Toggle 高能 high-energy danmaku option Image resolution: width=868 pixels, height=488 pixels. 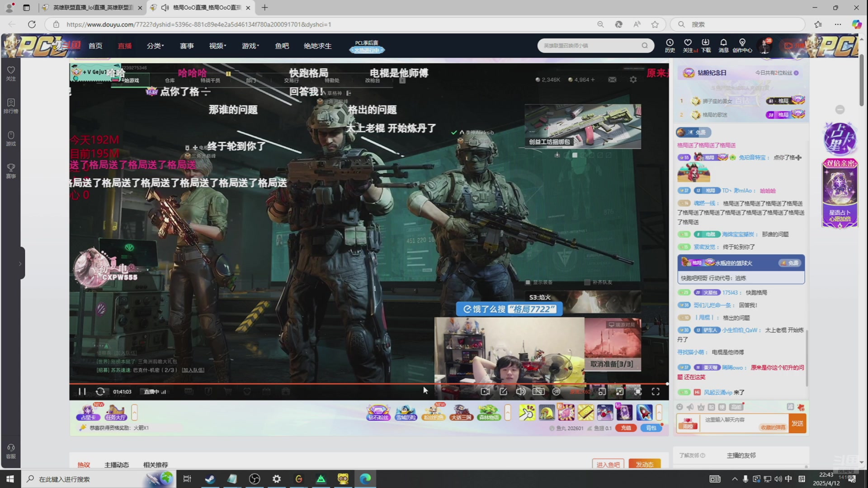click(x=736, y=407)
